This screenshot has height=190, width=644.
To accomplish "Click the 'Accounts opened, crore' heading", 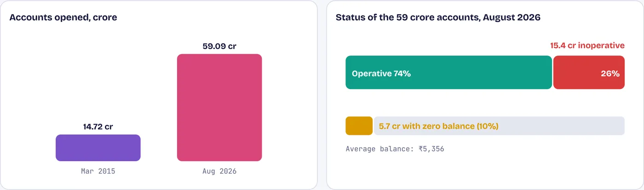I will pyautogui.click(x=63, y=17).
